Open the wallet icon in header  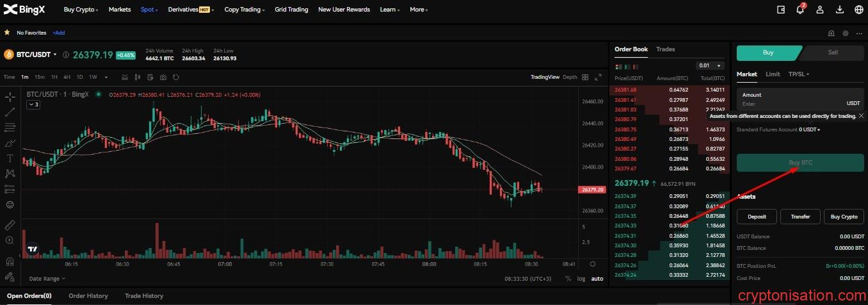click(780, 10)
